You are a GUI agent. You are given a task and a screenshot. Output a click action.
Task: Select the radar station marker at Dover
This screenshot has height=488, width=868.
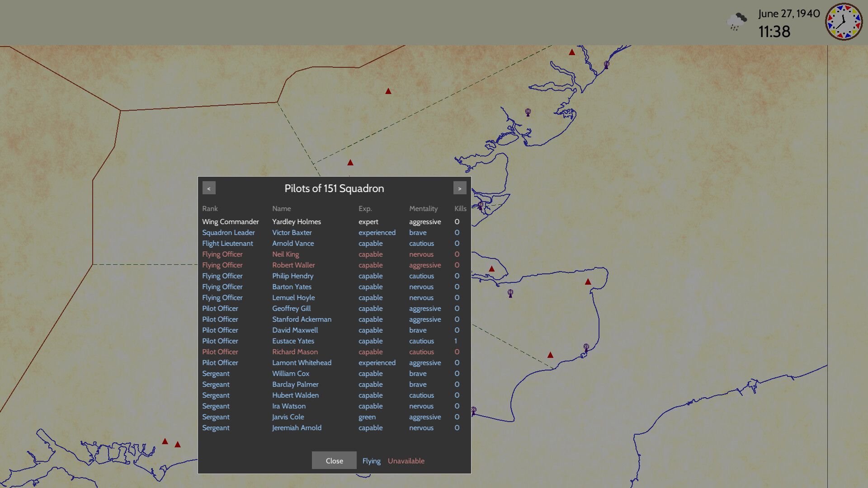tap(586, 347)
